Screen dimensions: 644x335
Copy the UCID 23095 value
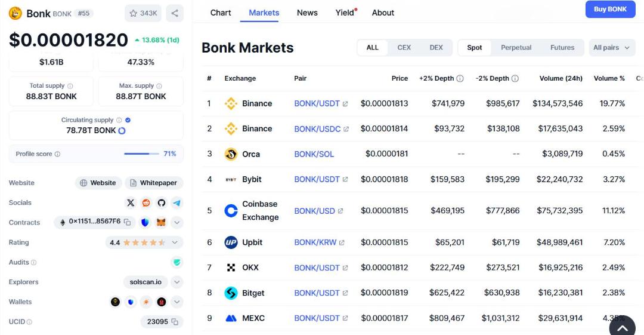click(x=175, y=321)
